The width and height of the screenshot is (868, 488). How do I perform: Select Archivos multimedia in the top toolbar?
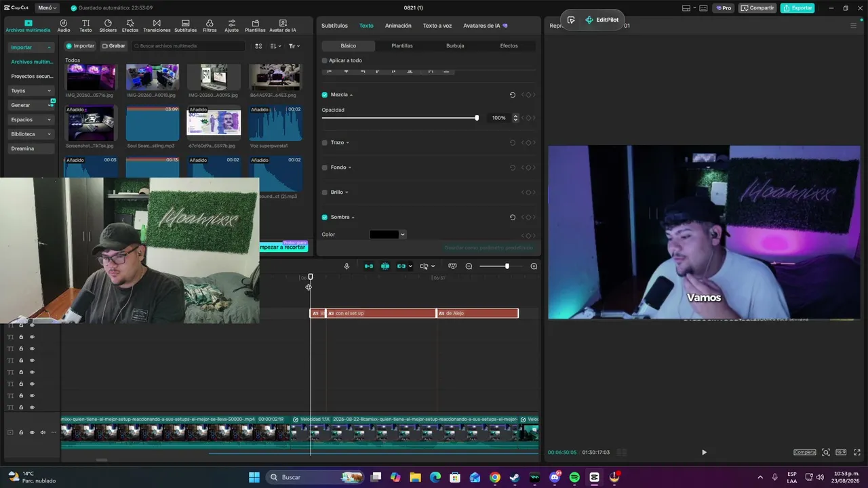[28, 26]
